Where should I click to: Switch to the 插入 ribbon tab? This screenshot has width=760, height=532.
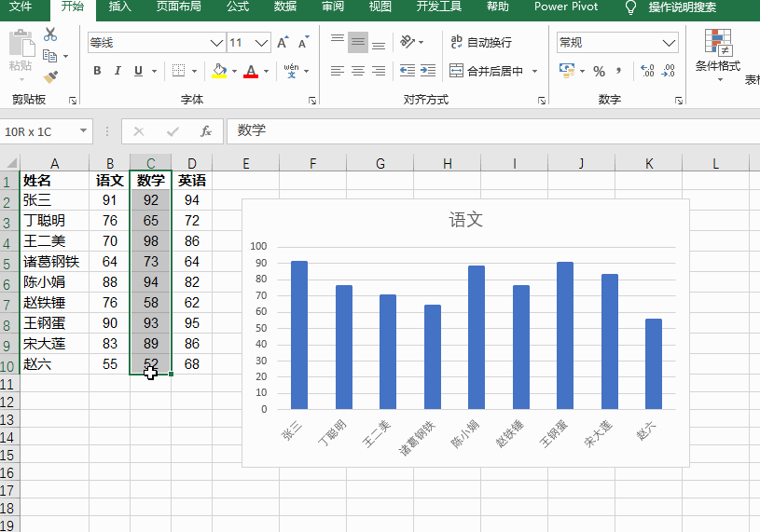point(119,7)
